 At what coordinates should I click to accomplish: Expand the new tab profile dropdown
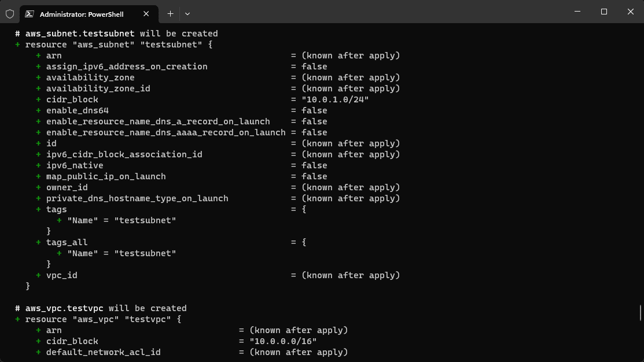[x=187, y=13]
